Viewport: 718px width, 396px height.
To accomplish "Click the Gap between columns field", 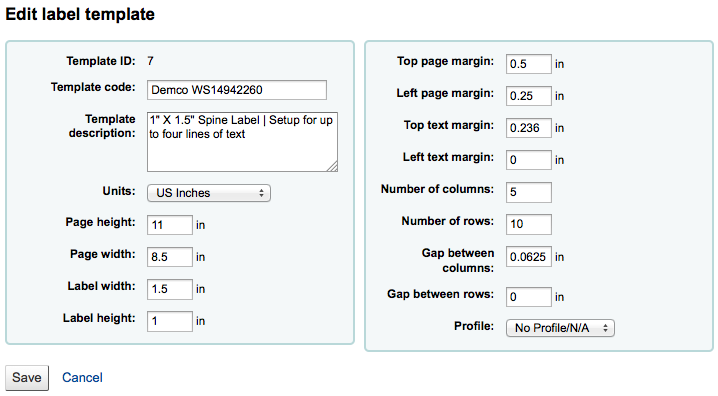I will 529,257.
